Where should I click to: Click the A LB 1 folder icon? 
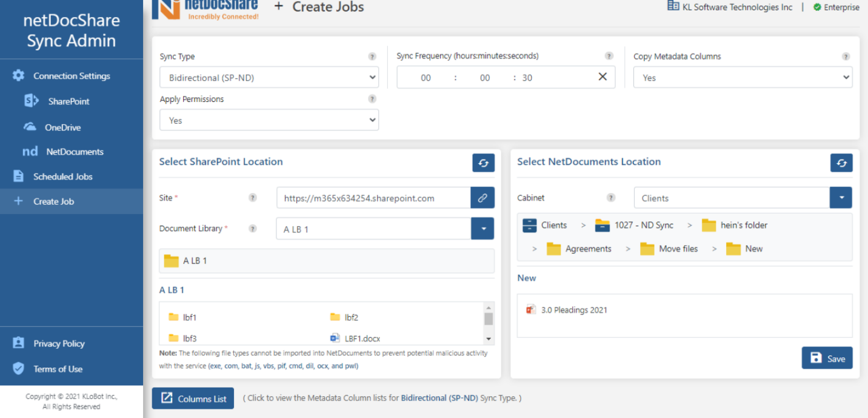pyautogui.click(x=171, y=261)
